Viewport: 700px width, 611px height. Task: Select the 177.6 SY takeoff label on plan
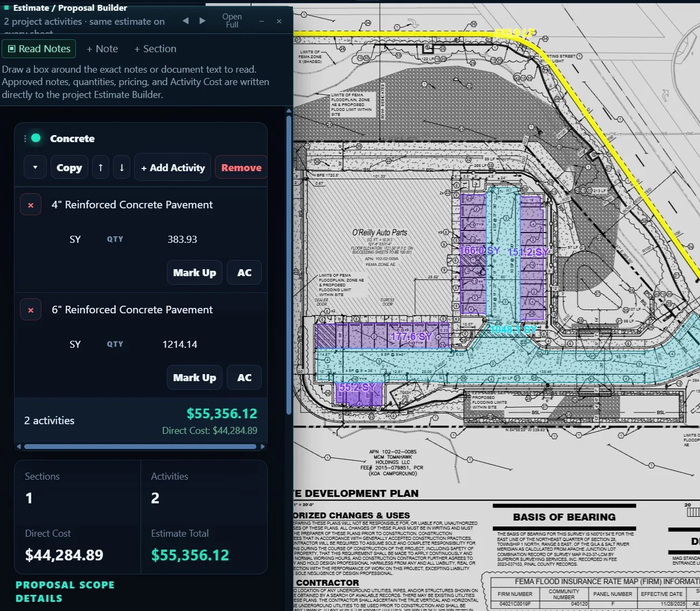pyautogui.click(x=411, y=336)
